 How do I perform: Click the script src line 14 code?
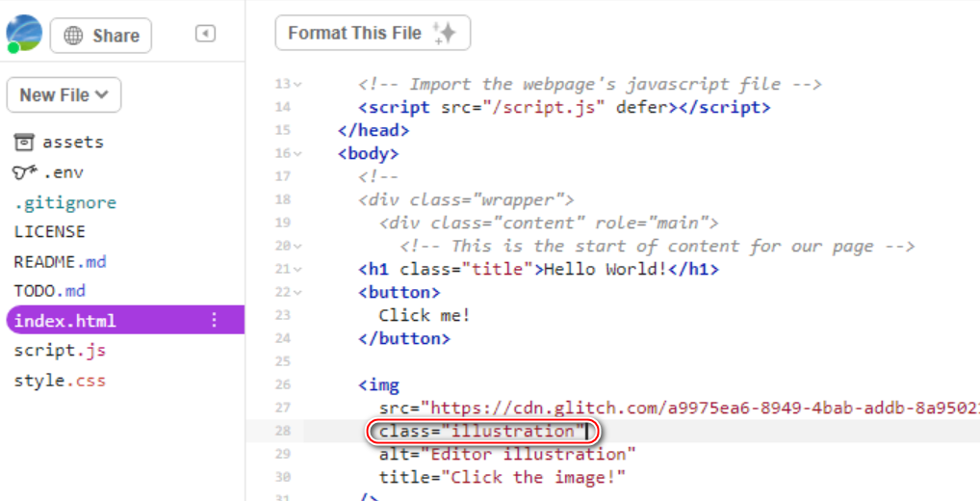click(x=564, y=108)
